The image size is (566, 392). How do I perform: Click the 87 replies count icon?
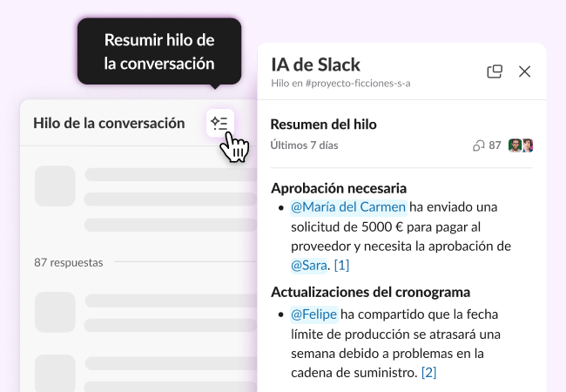(478, 145)
